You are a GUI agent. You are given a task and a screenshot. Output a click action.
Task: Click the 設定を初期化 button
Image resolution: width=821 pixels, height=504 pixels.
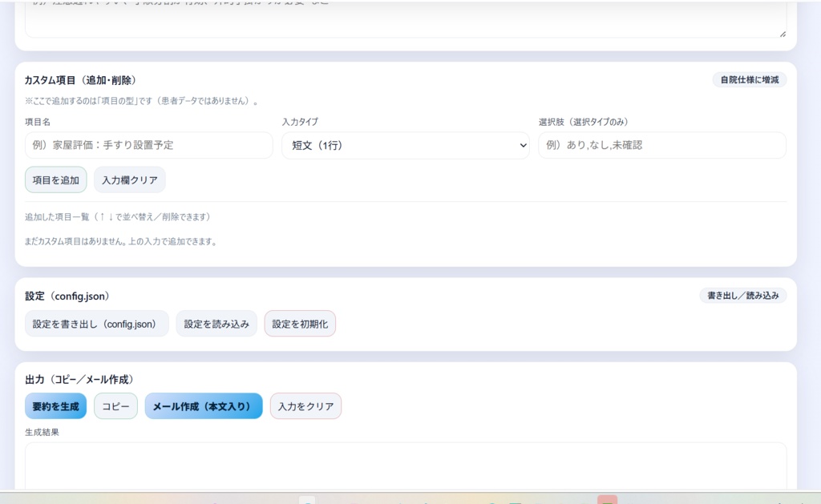click(x=299, y=323)
